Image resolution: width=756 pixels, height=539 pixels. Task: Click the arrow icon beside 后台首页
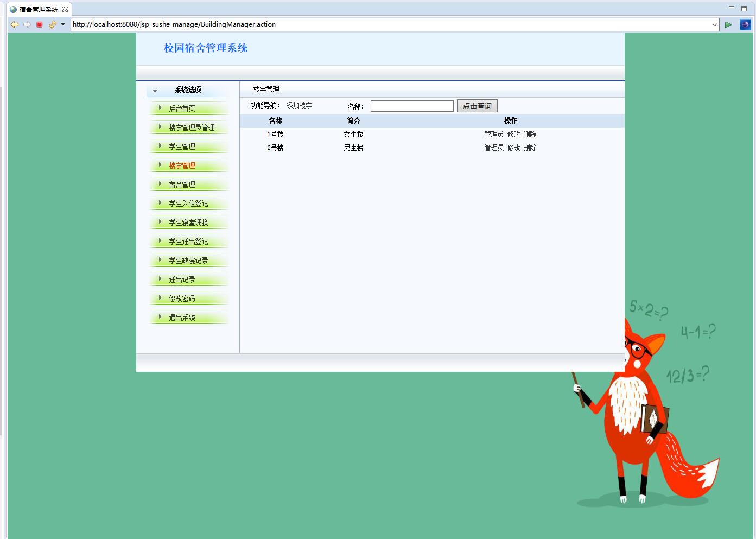(160, 108)
